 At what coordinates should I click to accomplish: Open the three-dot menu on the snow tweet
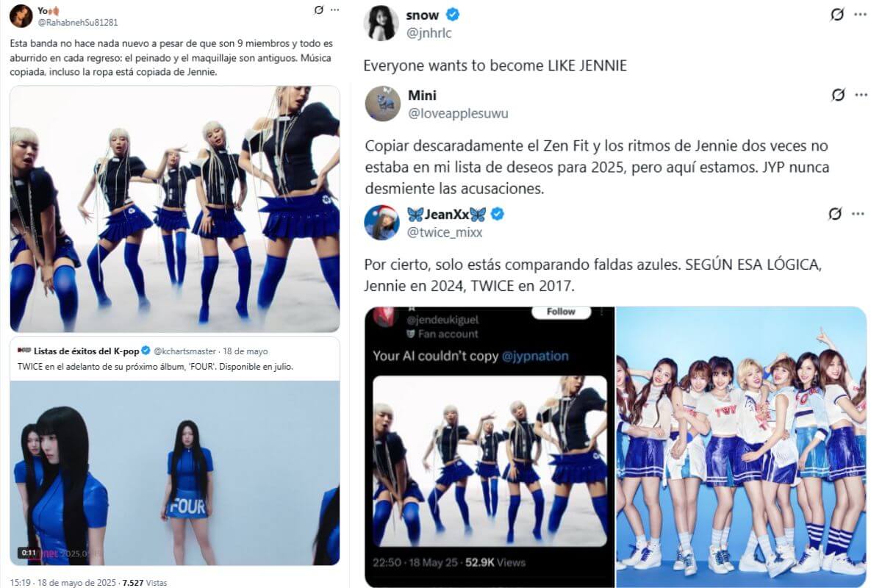(x=858, y=14)
